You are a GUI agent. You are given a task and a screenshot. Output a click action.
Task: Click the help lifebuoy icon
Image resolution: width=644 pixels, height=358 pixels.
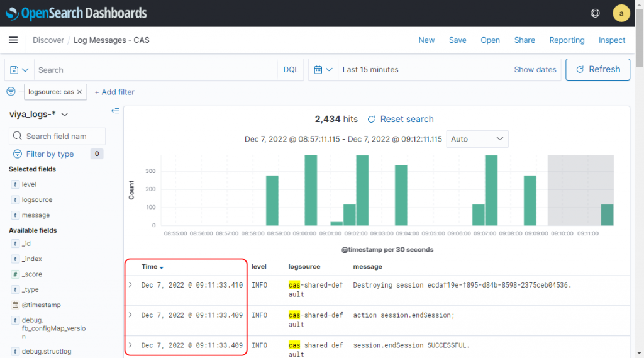595,13
